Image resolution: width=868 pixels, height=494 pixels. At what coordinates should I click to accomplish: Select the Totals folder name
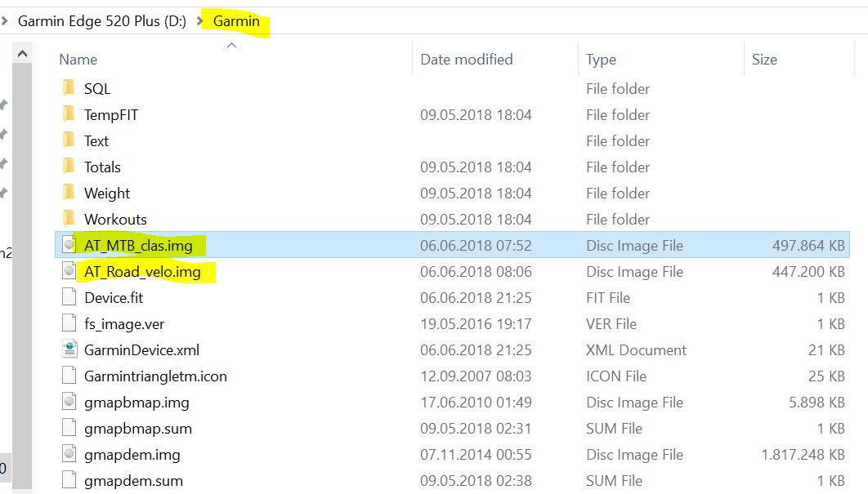click(102, 167)
